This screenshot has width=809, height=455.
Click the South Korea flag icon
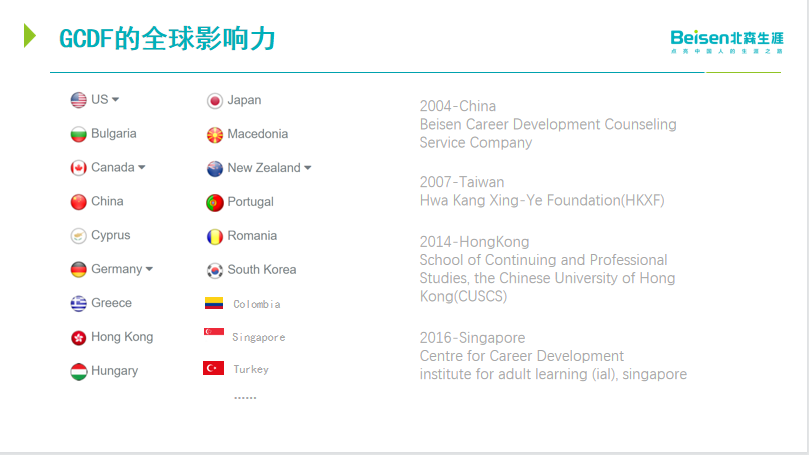pyautogui.click(x=215, y=270)
